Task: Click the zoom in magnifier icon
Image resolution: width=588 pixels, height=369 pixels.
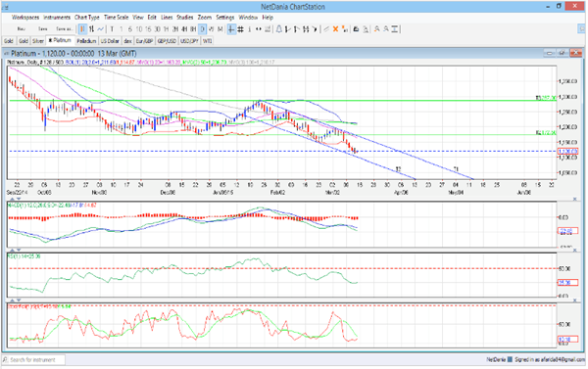Action: pos(376,28)
